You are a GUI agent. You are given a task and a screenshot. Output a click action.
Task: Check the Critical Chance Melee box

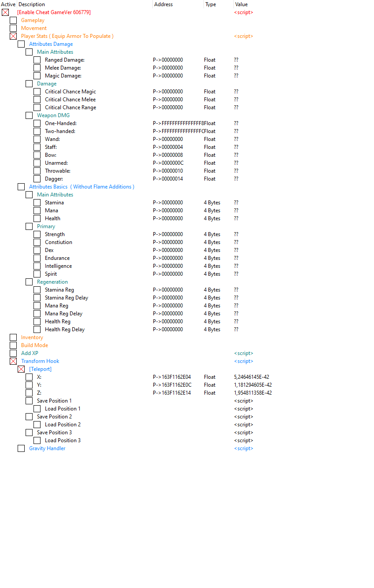pyautogui.click(x=37, y=100)
